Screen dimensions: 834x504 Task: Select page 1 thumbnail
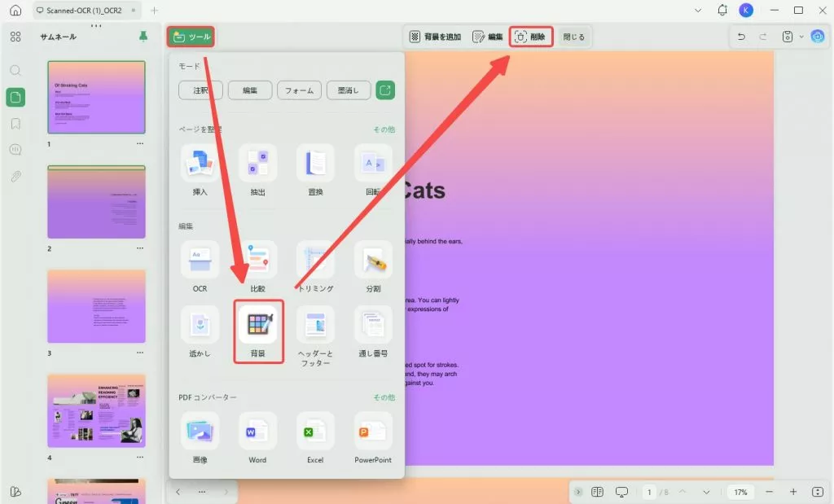tap(96, 97)
